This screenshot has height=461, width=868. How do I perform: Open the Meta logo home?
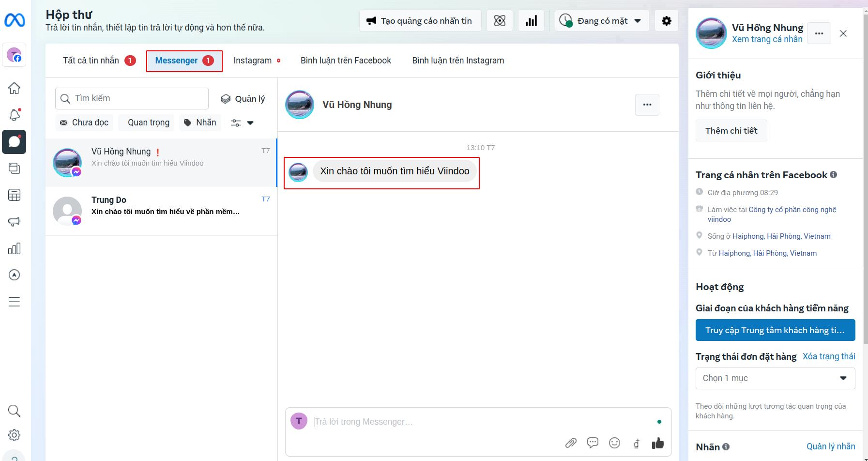coord(15,20)
